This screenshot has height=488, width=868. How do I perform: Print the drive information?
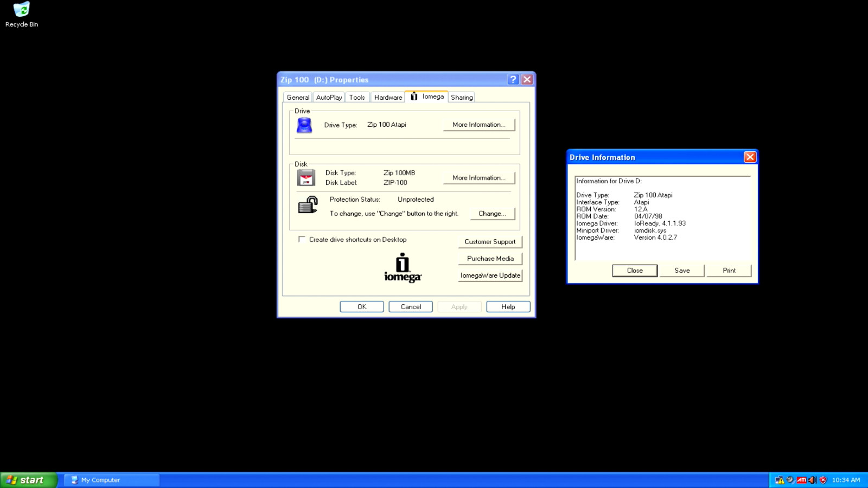[729, 271]
